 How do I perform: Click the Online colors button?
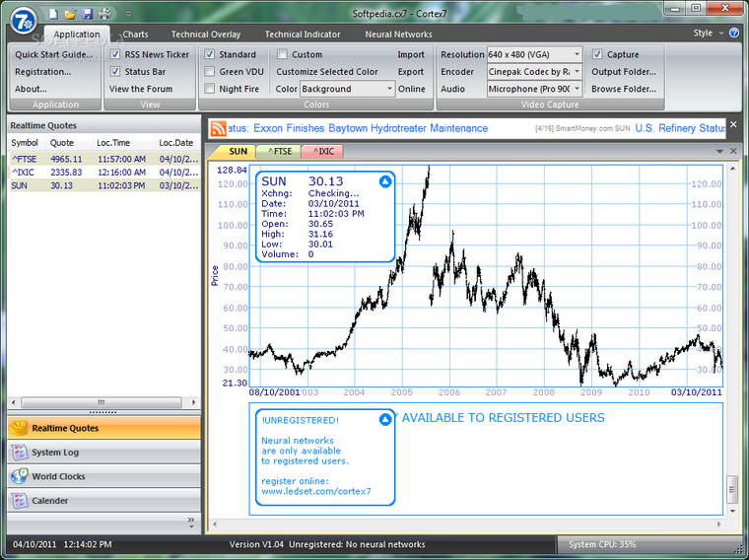pos(412,89)
